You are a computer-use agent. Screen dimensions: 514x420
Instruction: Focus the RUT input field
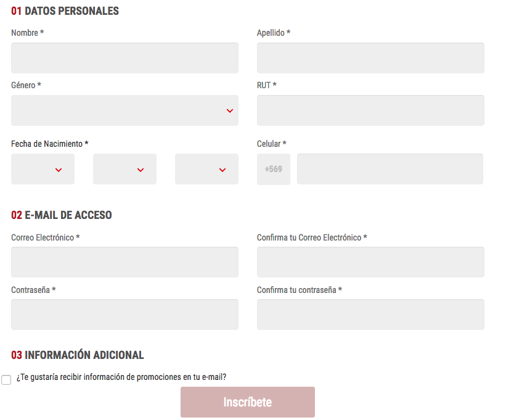(x=370, y=110)
